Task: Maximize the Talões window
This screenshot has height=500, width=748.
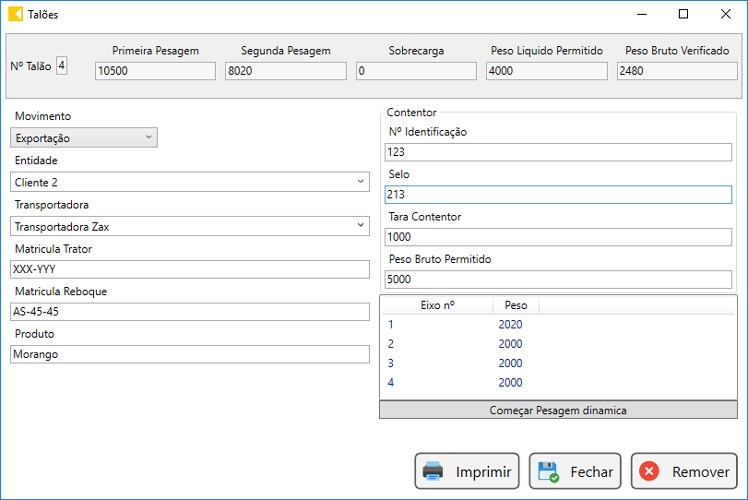Action: 683,14
